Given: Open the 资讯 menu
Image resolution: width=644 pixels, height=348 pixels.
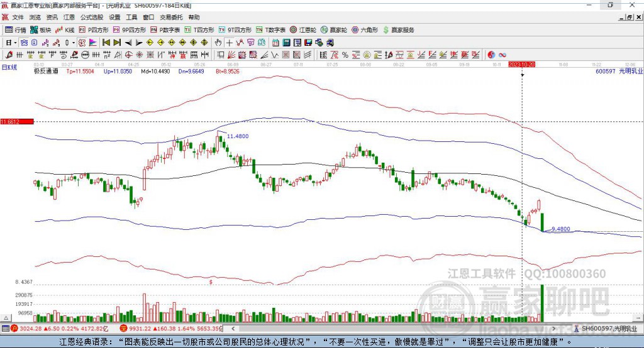Looking at the screenshot, I should click(52, 17).
